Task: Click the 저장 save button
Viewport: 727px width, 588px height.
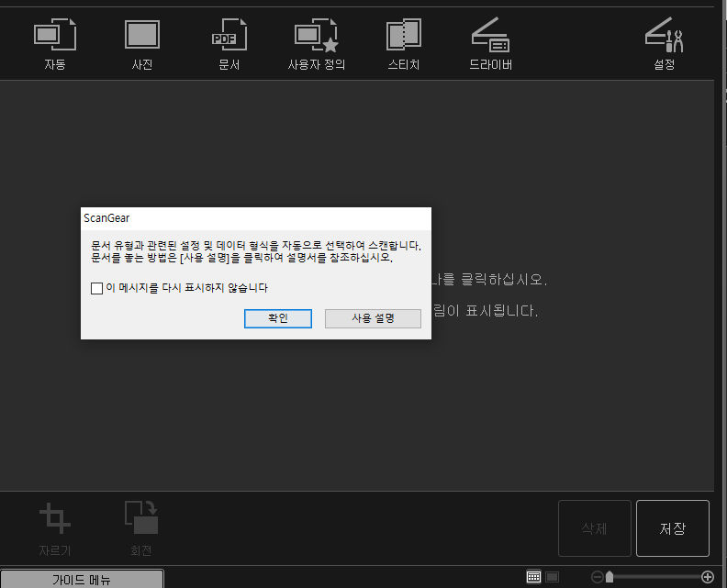Action: coord(672,528)
